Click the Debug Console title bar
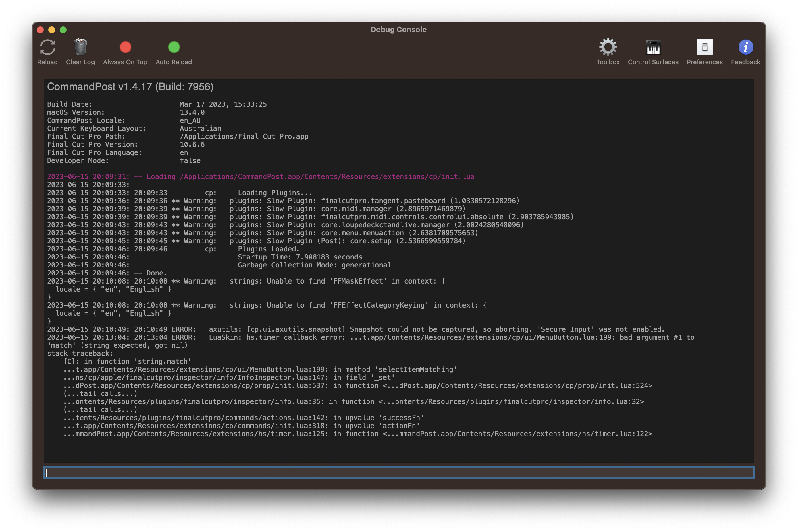 coord(399,30)
